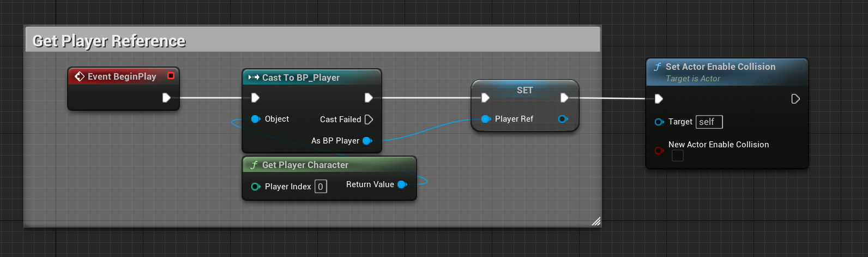Screen dimensions: 868x257
Task: Click the function icon on Get Player Character
Action: (x=254, y=165)
